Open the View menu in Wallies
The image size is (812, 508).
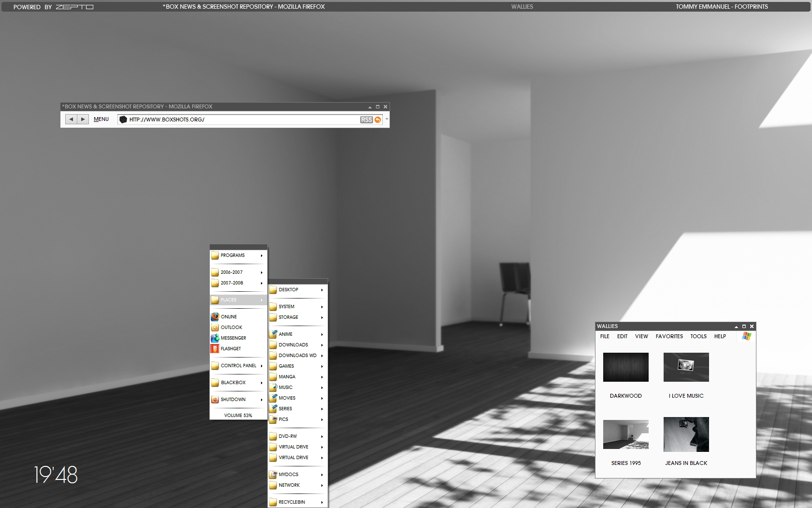coord(641,336)
